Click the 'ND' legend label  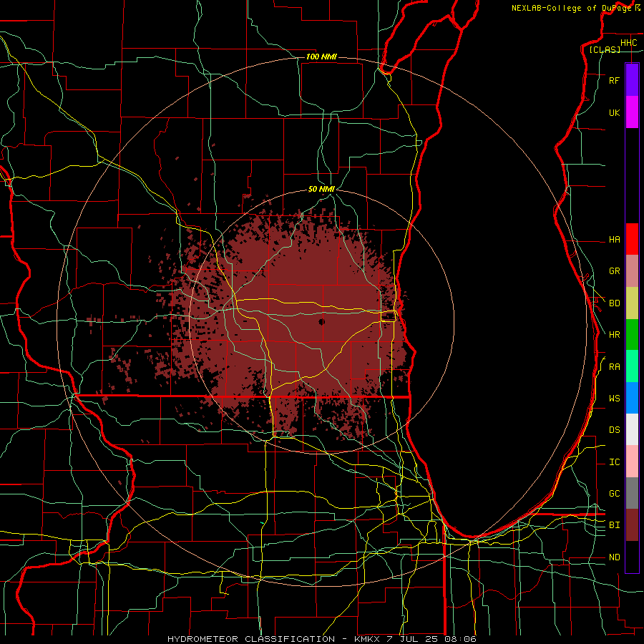tap(614, 557)
